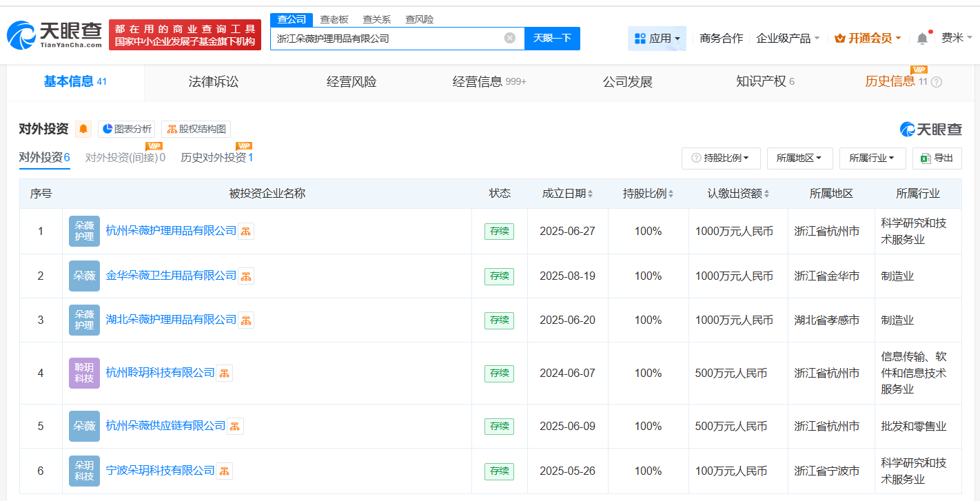The width and height of the screenshot is (980, 501).
Task: Click the bell alert icon beside 对外投资 heading
Action: [83, 129]
